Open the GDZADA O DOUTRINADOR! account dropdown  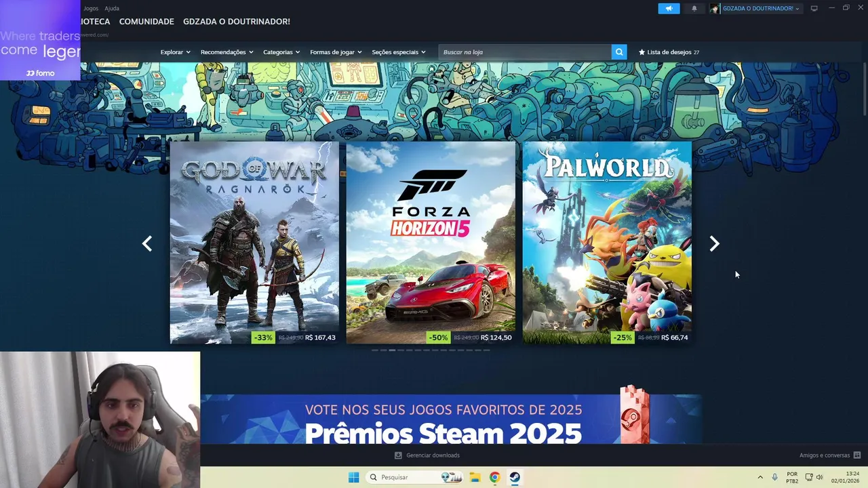(761, 8)
